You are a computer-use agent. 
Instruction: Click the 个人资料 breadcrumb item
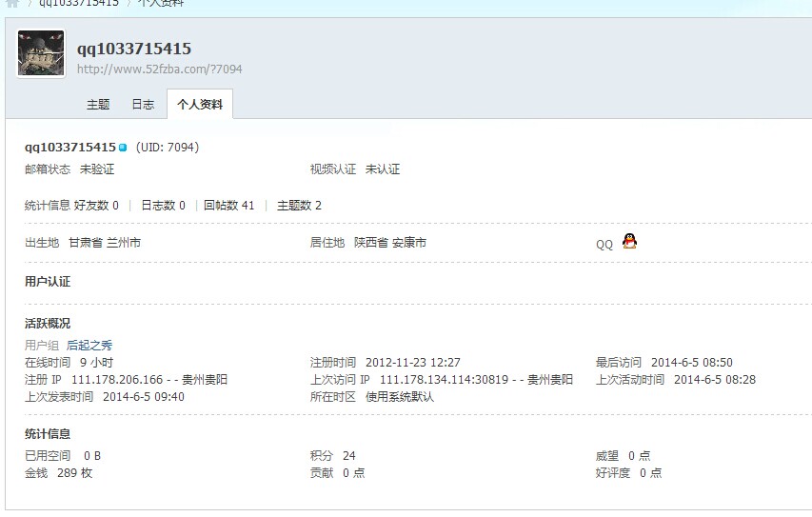[161, 3]
